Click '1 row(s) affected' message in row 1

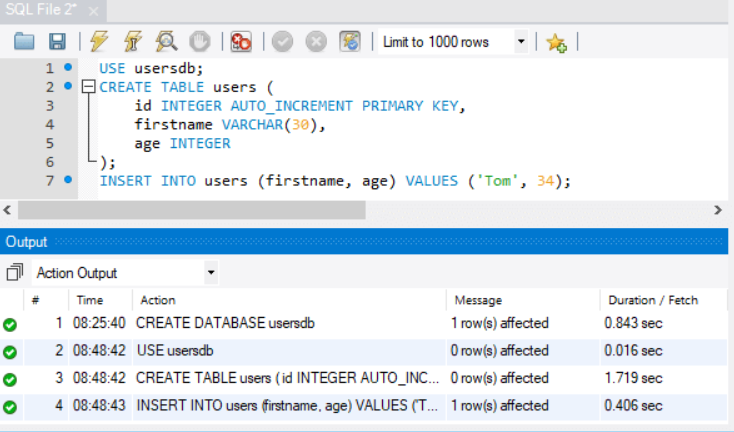pyautogui.click(x=499, y=323)
